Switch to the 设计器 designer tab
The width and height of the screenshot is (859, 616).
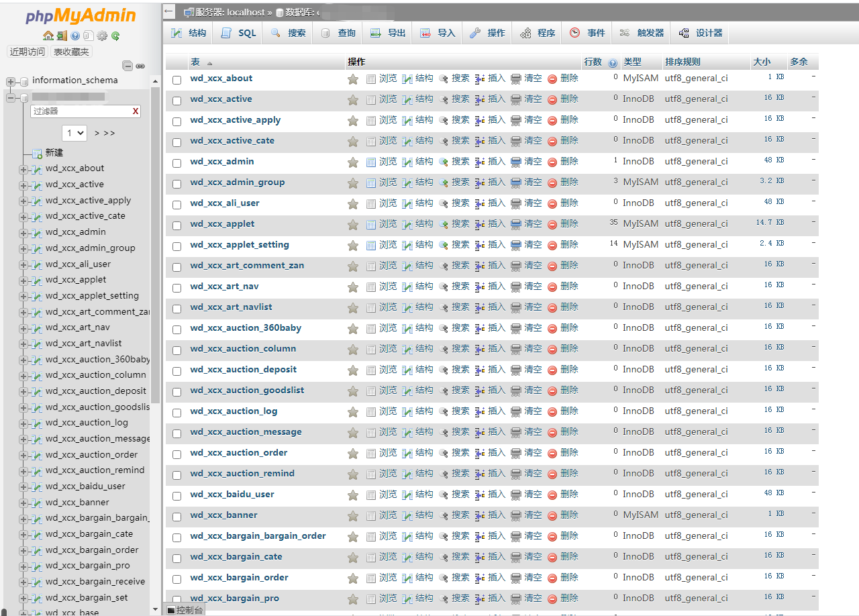click(x=701, y=33)
